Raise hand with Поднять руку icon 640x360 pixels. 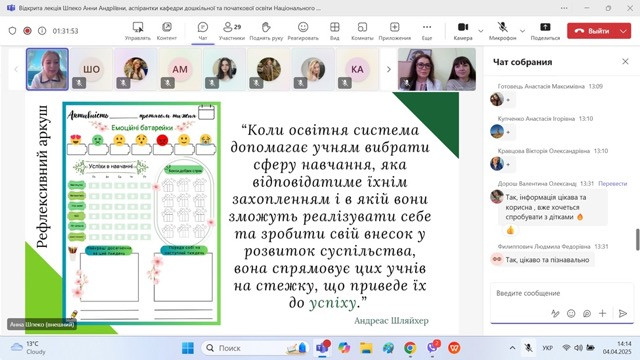click(266, 31)
